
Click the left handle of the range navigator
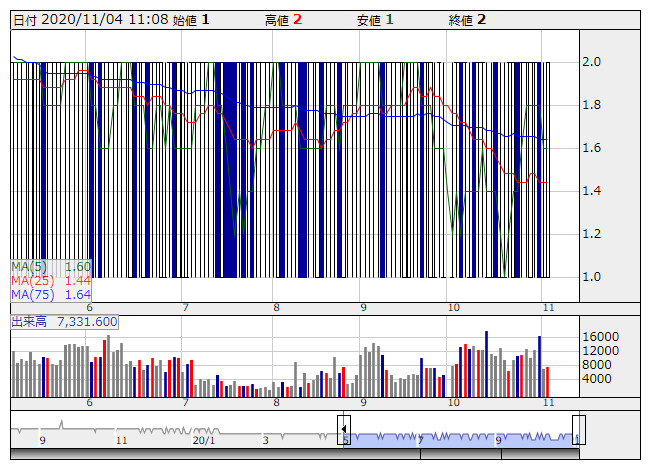[344, 430]
